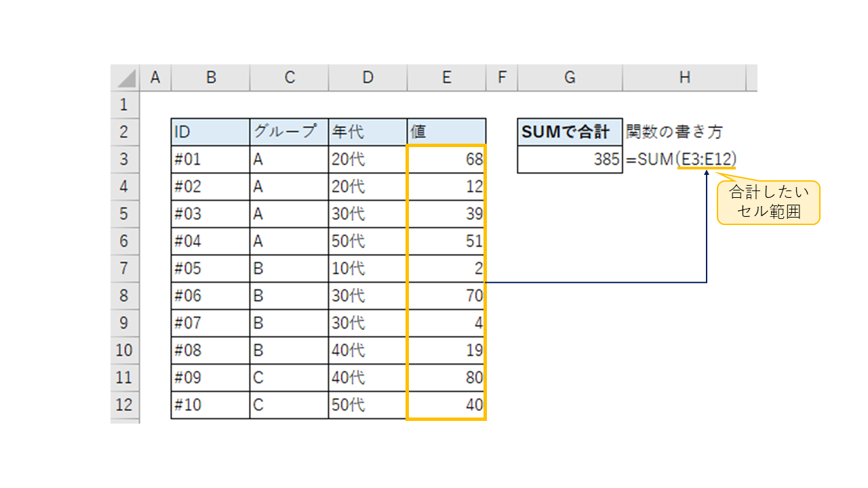Select cell with ID #10
This screenshot has height=488, width=868.
click(x=211, y=405)
